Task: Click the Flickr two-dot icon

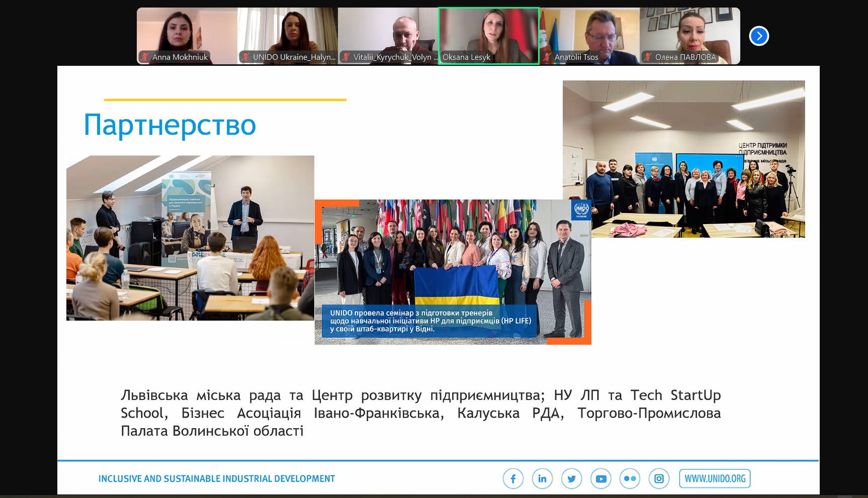Action: [x=630, y=479]
